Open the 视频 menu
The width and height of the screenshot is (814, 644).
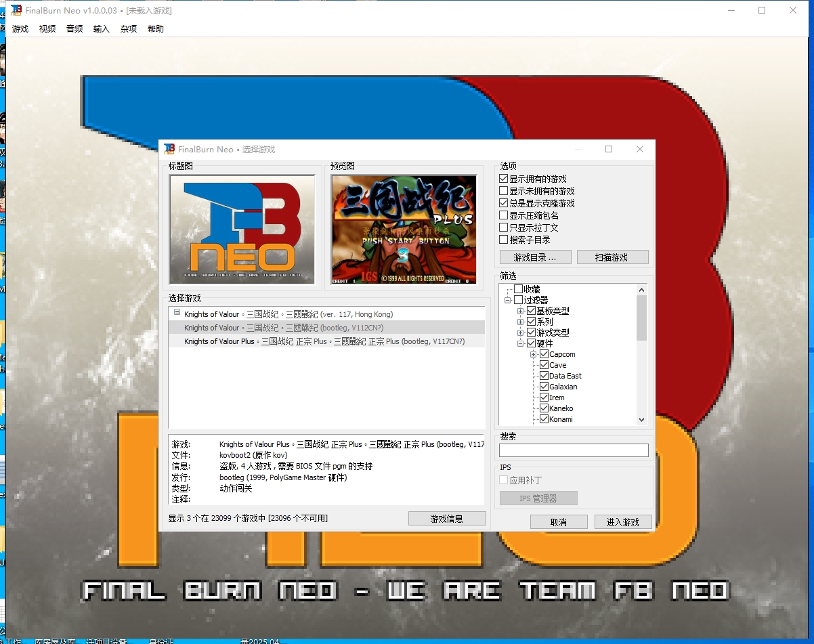tap(47, 28)
